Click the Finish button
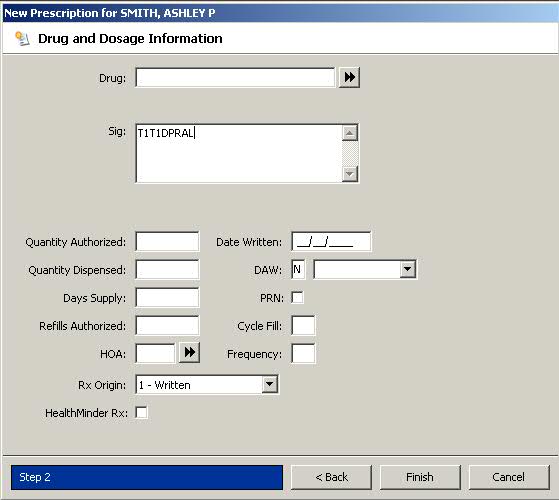 pyautogui.click(x=420, y=477)
